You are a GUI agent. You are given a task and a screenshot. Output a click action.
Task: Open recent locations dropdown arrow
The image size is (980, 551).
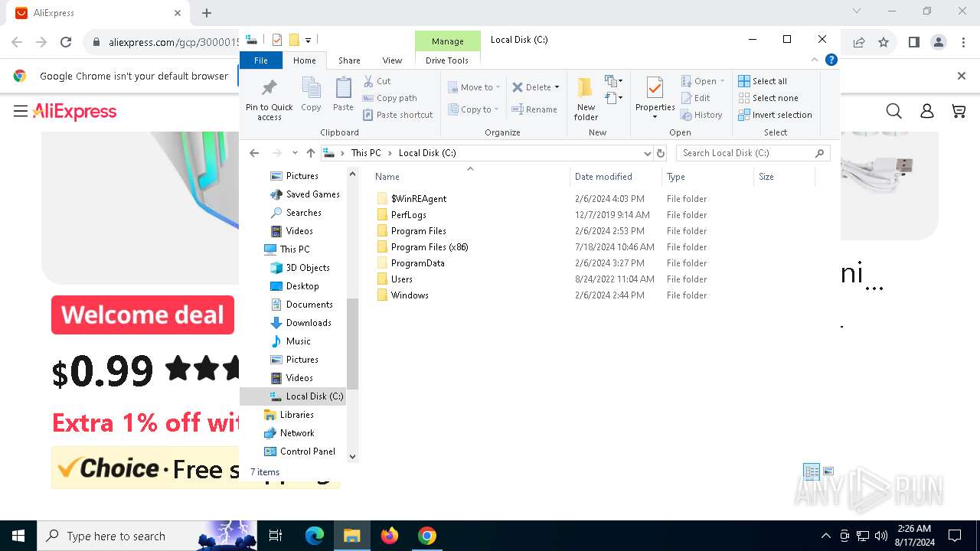pos(295,153)
